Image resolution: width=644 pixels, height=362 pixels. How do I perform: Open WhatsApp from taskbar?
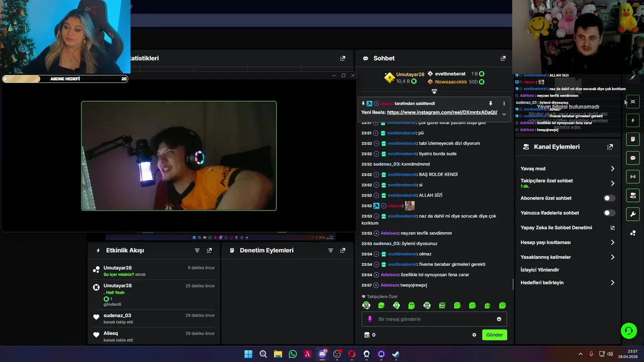coord(293,354)
